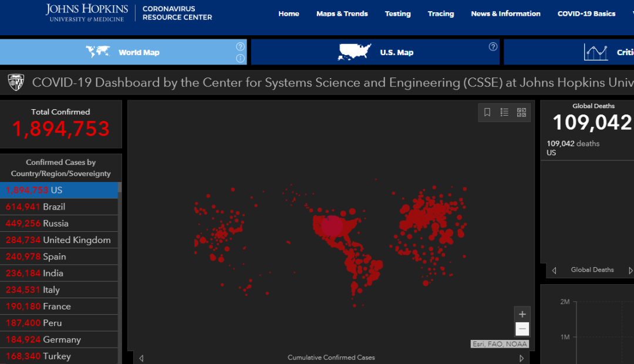Screen dimensions: 634x364
Task: Click left arrow beside Global Deaths footer label
Action: pyautogui.click(x=554, y=270)
